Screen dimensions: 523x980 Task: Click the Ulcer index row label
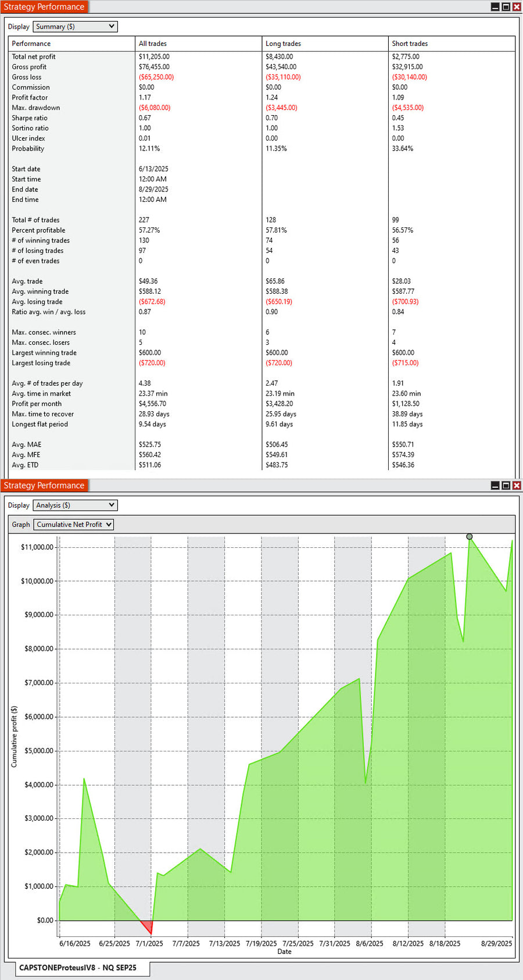point(28,138)
